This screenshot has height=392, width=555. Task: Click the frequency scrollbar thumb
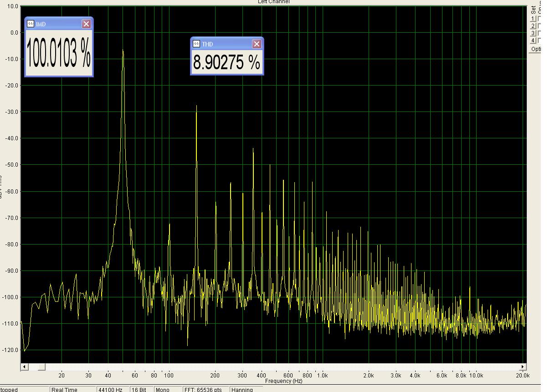(41, 367)
